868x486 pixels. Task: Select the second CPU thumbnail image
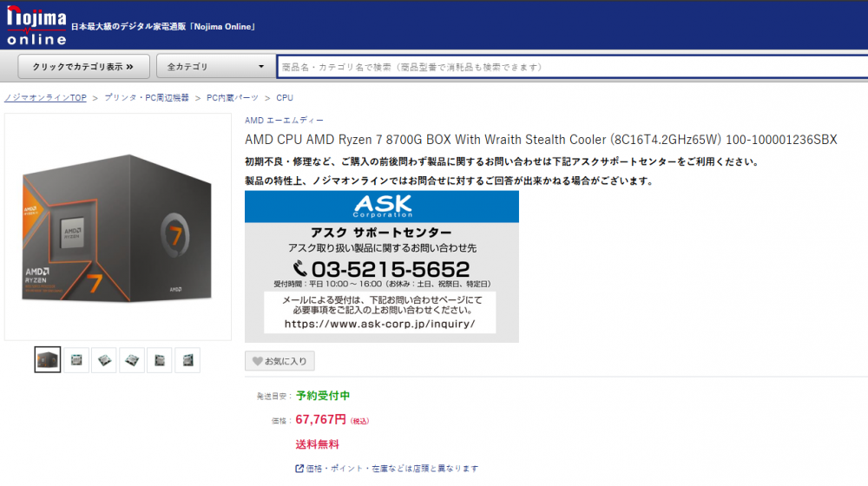coord(76,360)
